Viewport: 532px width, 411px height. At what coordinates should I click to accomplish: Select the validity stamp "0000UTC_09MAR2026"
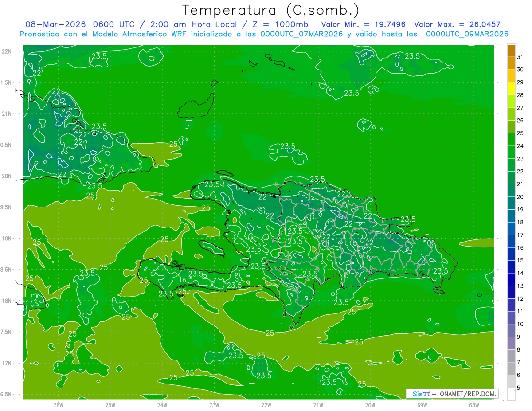point(467,34)
